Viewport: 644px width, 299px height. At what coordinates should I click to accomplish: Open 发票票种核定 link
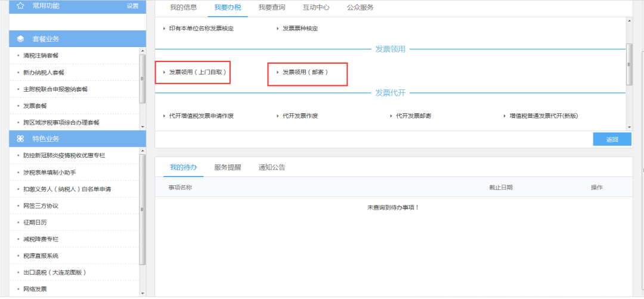point(300,29)
